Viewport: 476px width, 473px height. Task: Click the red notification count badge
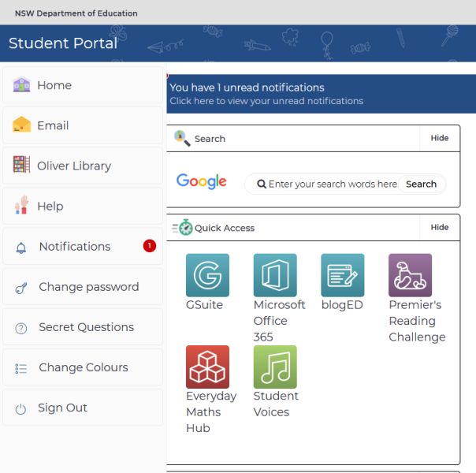[150, 246]
